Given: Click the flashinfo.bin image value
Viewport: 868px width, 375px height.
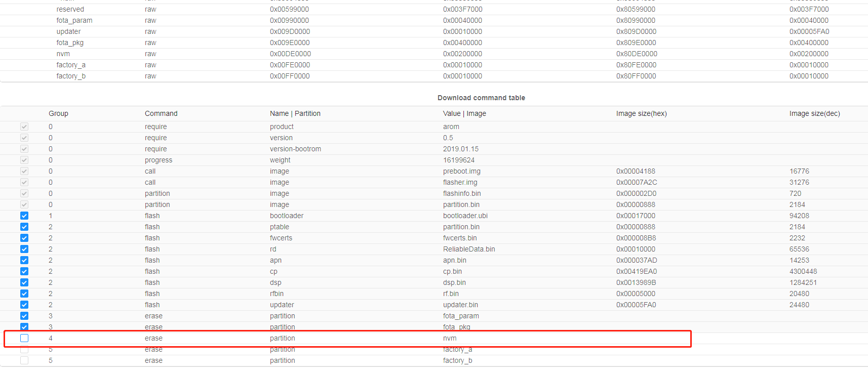Looking at the screenshot, I should 462,193.
